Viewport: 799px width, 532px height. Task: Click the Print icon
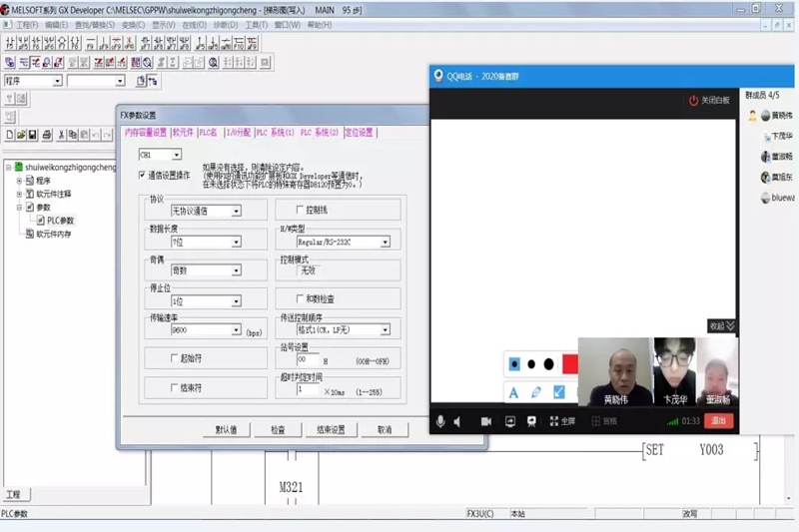(x=47, y=135)
